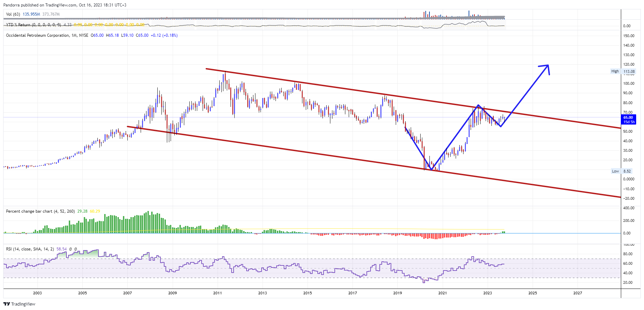644x310 pixels.
Task: Click the 100.00 price axis label
Action: [x=629, y=83]
